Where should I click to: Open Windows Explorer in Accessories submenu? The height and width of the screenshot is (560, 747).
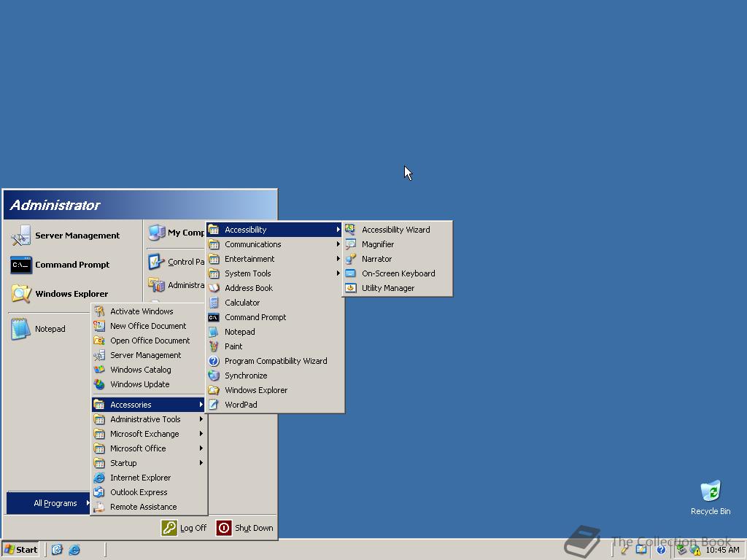point(275,390)
